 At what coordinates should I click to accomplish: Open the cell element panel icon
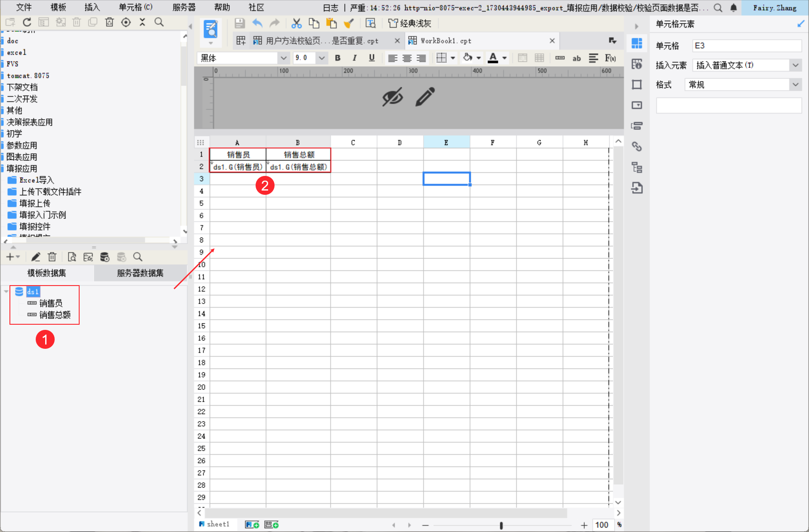click(x=637, y=43)
